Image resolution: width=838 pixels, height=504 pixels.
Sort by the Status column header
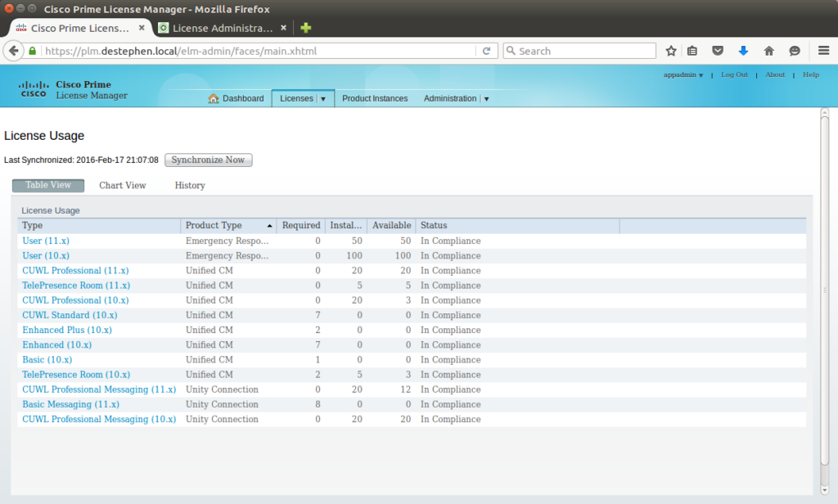[x=517, y=226]
